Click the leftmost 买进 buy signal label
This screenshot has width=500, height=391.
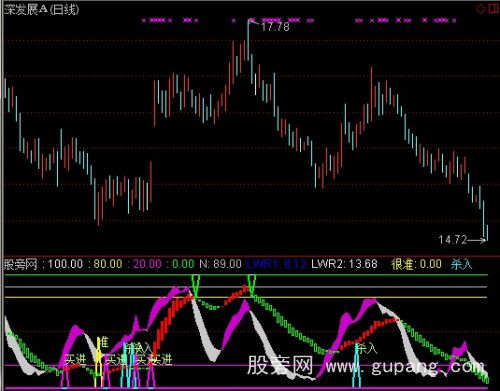(75, 360)
